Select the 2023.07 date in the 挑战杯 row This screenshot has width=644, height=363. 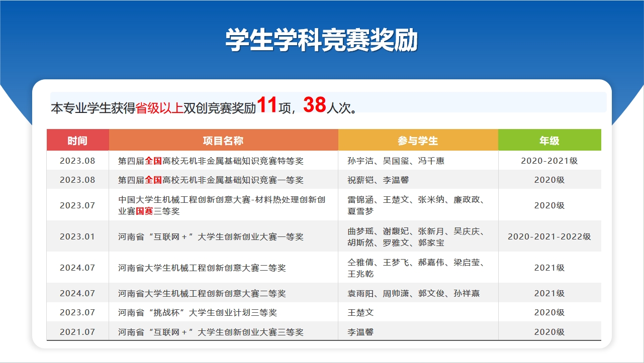pyautogui.click(x=77, y=312)
